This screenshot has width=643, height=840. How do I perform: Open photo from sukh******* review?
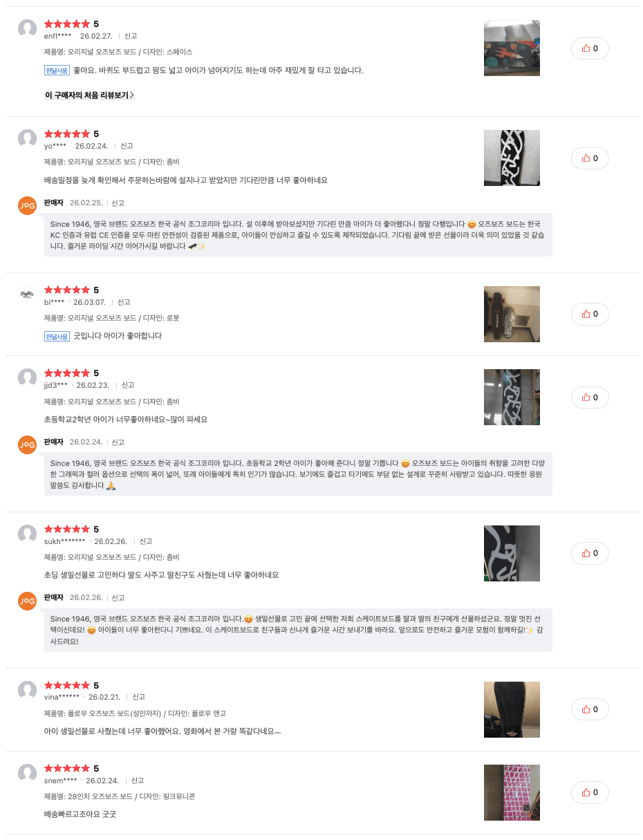click(512, 553)
